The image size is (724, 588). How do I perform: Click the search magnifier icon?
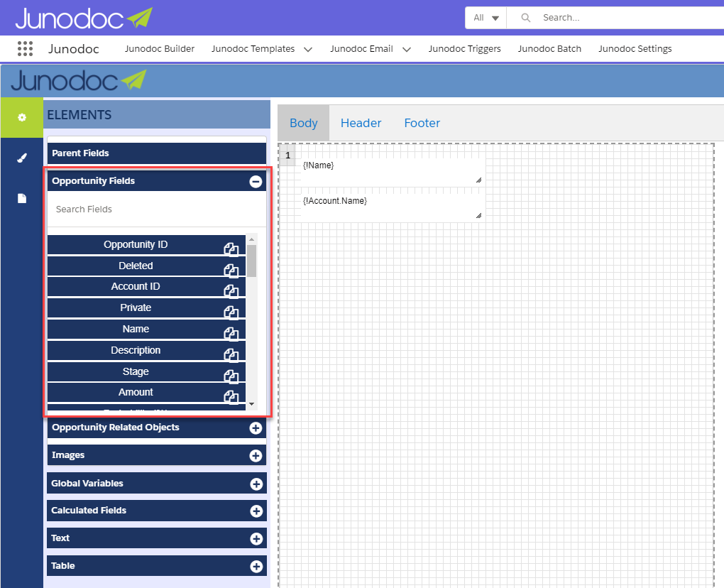[525, 18]
